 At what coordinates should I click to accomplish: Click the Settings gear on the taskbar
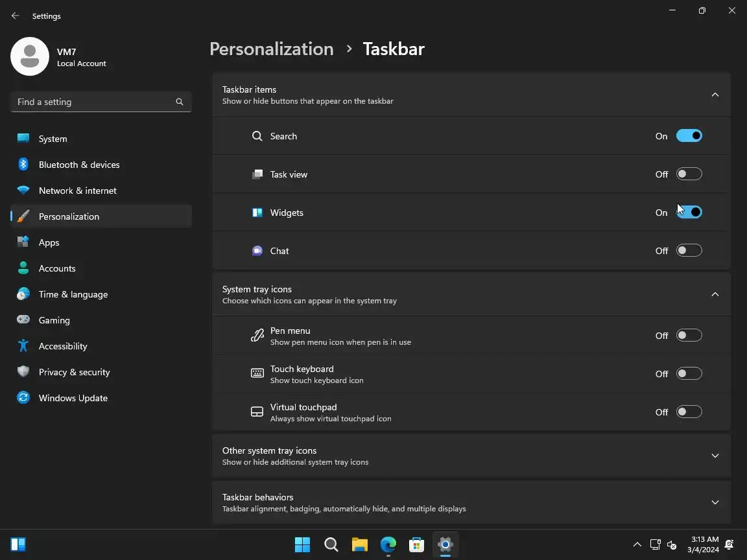tap(445, 544)
